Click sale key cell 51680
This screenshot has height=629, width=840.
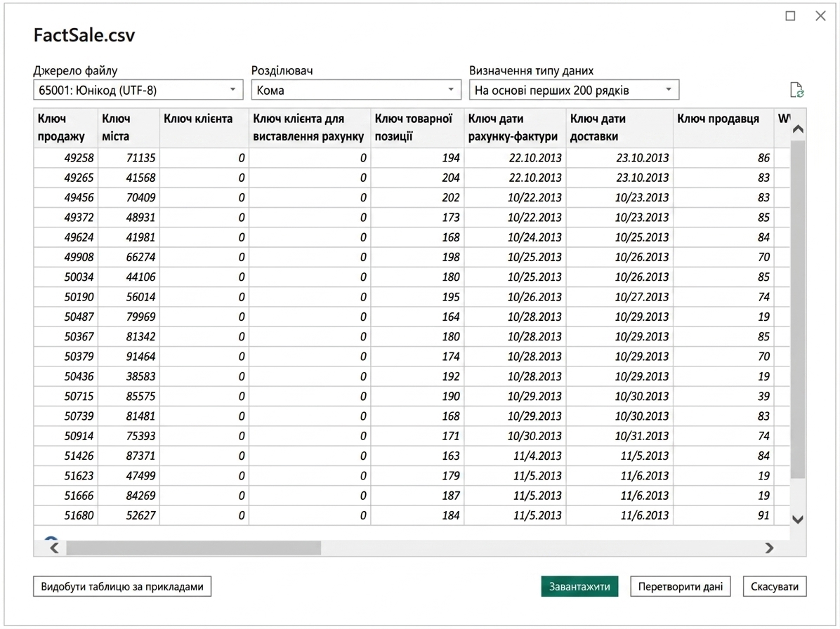(x=66, y=515)
